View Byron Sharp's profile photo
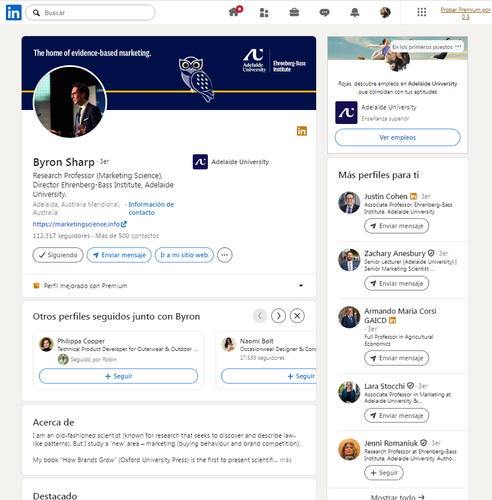The image size is (492, 500). [x=70, y=102]
